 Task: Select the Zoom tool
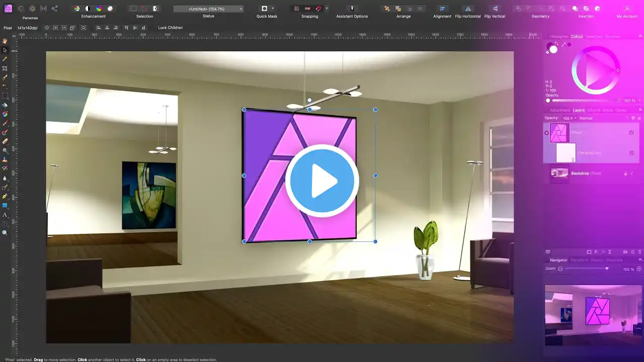click(5, 233)
